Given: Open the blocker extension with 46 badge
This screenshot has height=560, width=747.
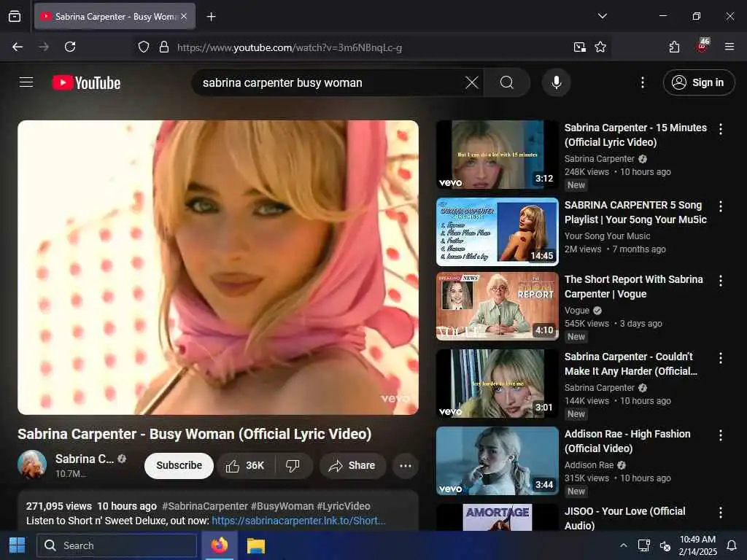Looking at the screenshot, I should 702,46.
